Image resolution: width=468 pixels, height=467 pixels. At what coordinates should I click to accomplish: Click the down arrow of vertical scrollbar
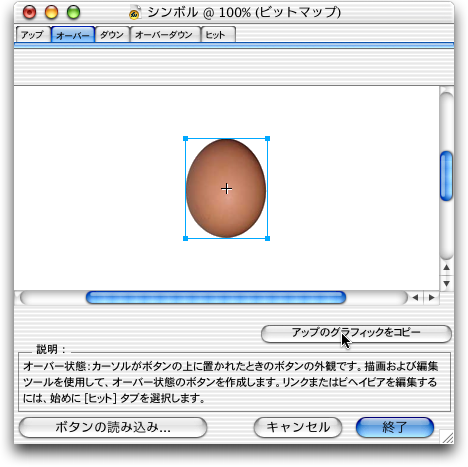[446, 283]
